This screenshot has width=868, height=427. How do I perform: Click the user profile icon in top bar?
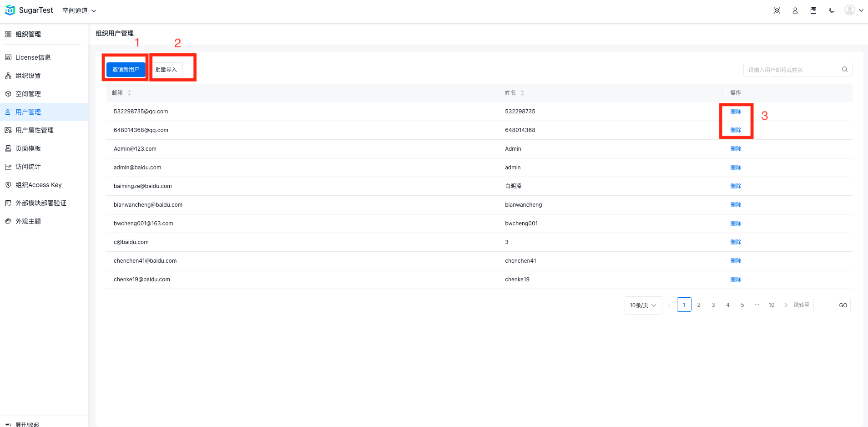[x=795, y=10]
